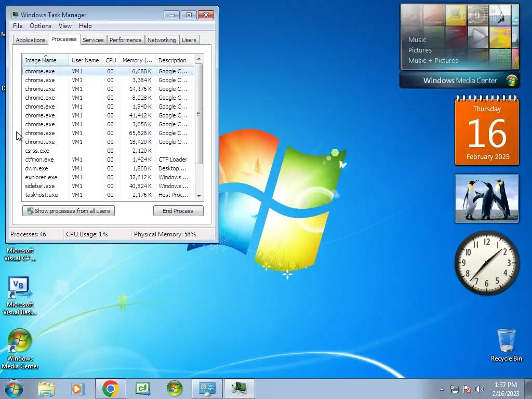The image size is (532, 399).
Task: Select the sidebar.exe process row
Action: [x=108, y=186]
